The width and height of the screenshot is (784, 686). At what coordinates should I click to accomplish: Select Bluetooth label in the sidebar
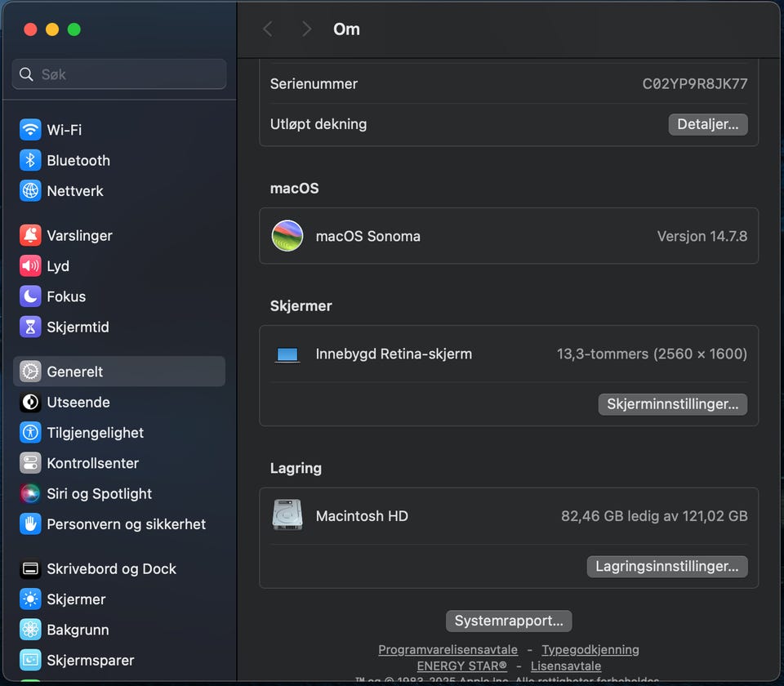pyautogui.click(x=78, y=161)
